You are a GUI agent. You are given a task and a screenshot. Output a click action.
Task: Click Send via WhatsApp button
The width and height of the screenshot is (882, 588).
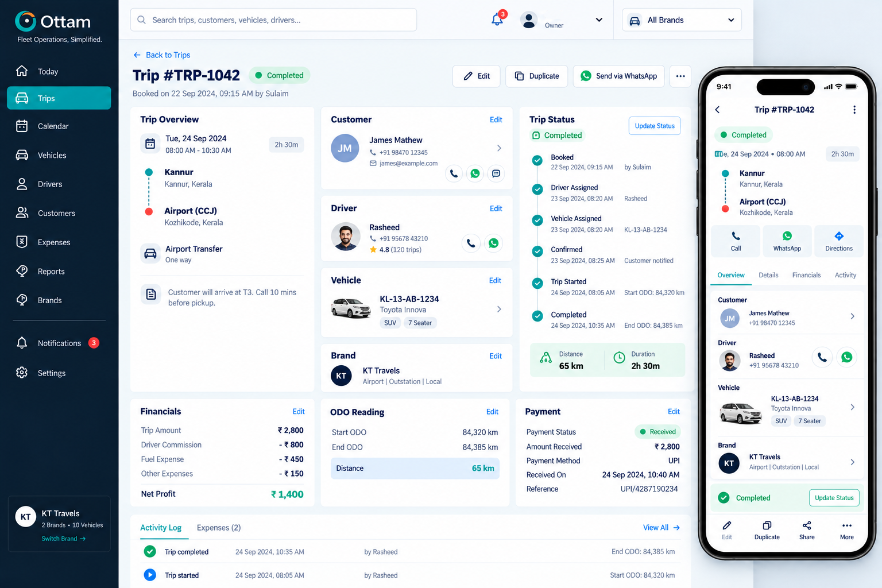[x=618, y=76]
